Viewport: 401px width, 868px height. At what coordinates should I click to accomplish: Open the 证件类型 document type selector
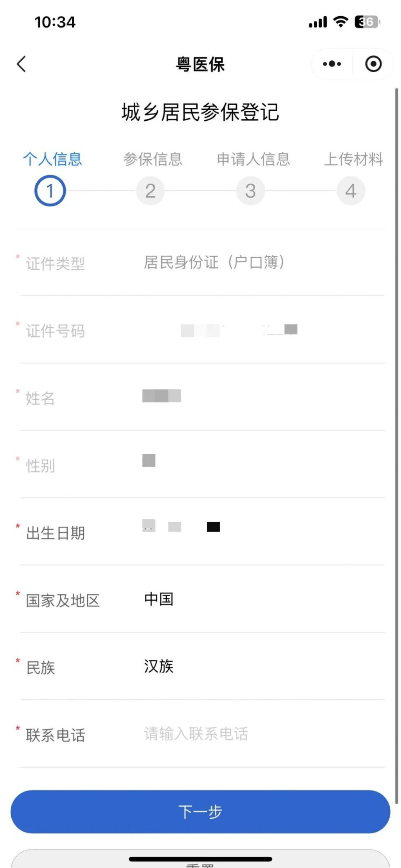tap(214, 262)
